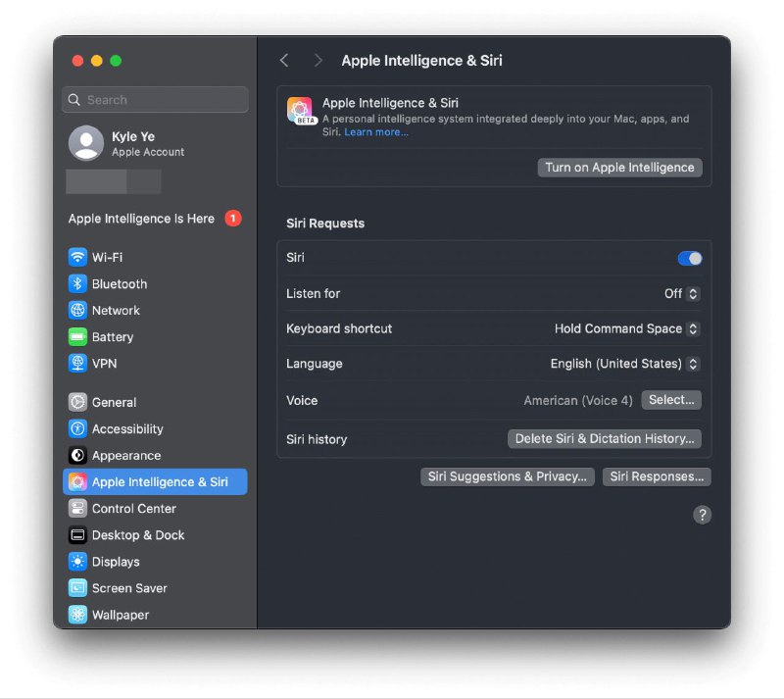Open Bluetooth settings icon
The height and width of the screenshot is (699, 784).
(77, 283)
